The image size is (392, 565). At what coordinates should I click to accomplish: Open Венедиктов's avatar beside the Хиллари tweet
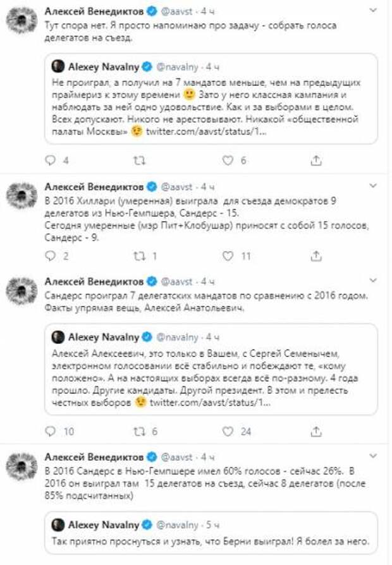[21, 196]
